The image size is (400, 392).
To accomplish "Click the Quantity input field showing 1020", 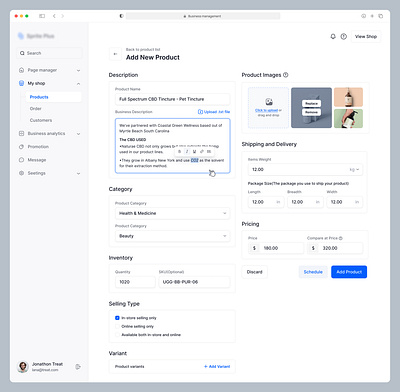I will click(x=135, y=282).
